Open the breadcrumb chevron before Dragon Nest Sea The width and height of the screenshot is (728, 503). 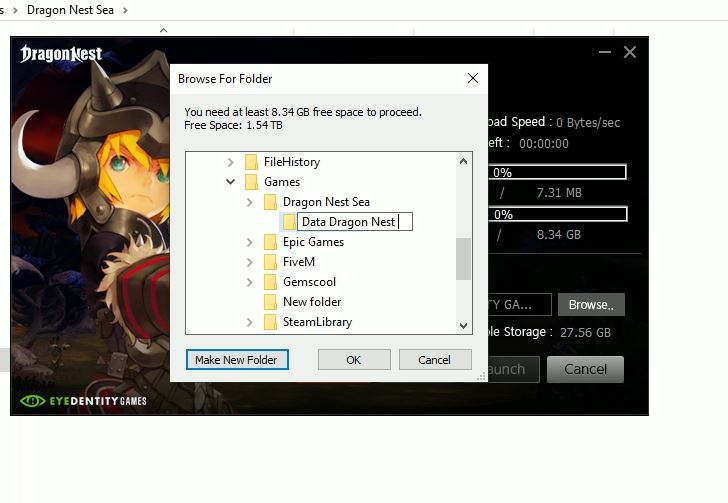15,10
